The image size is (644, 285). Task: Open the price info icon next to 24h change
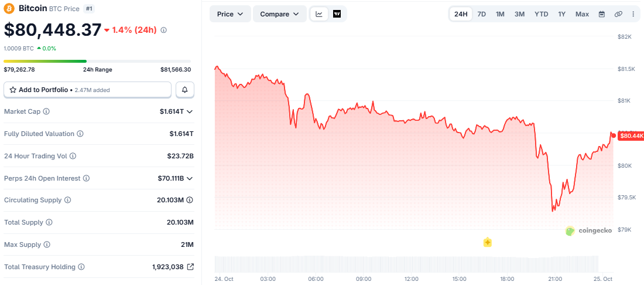tap(163, 30)
